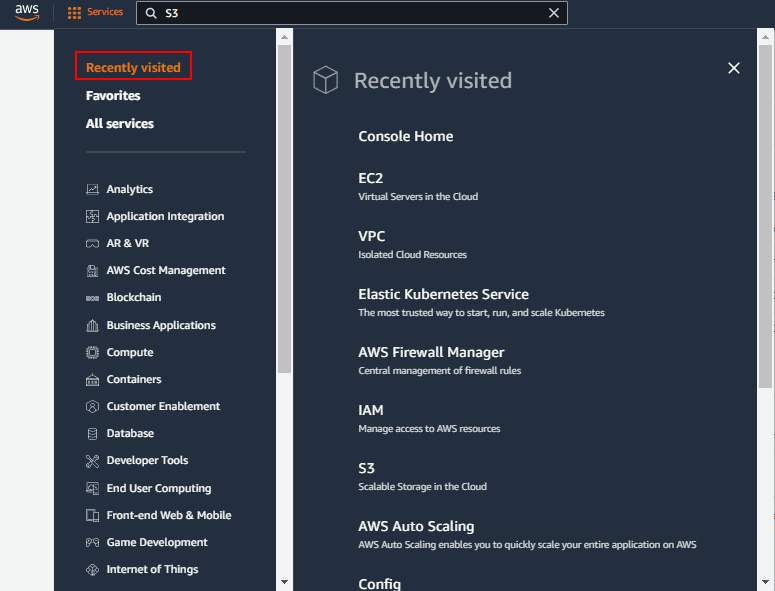The height and width of the screenshot is (591, 775).
Task: Go to Console Home
Action: (x=406, y=136)
